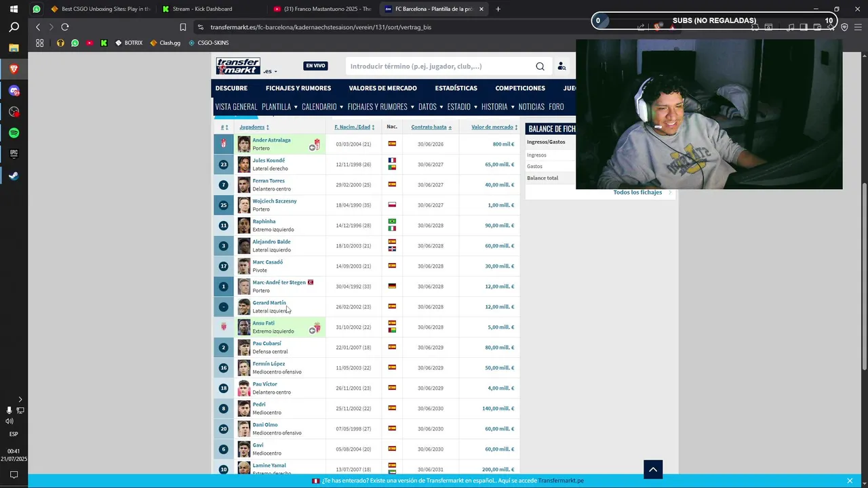
Task: Open Windows search from the taskbar
Action: (x=14, y=27)
